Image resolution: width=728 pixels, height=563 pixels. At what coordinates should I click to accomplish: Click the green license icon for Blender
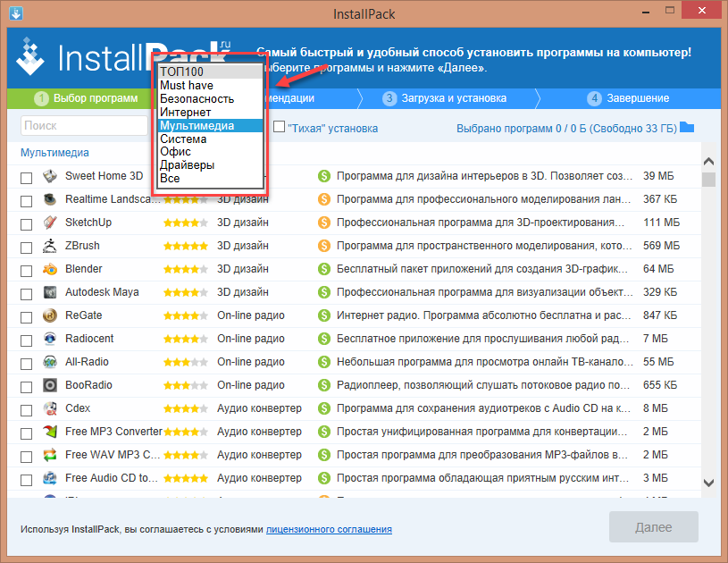324,269
